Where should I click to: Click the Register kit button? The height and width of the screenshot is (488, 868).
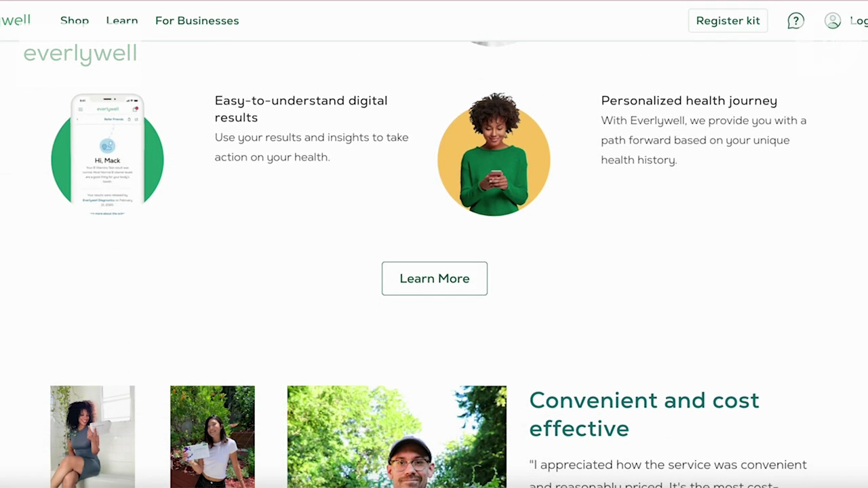(728, 21)
